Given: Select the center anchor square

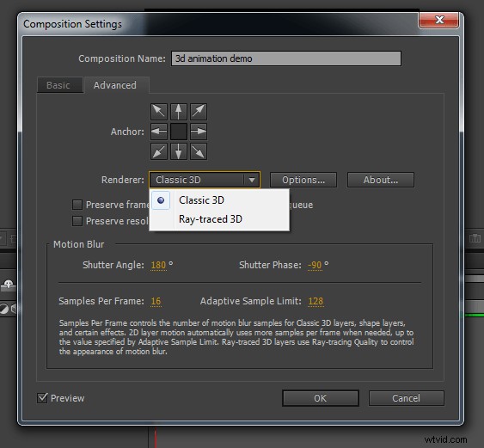Looking at the screenshot, I should [179, 132].
